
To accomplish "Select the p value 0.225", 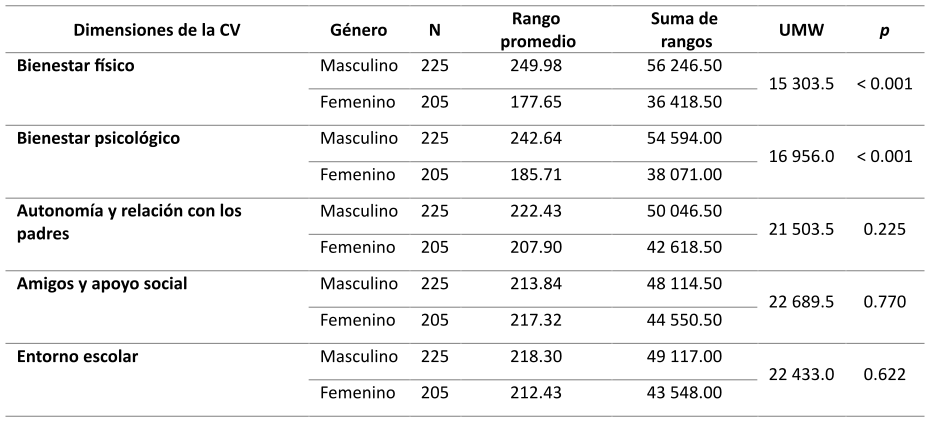I will click(x=884, y=230).
